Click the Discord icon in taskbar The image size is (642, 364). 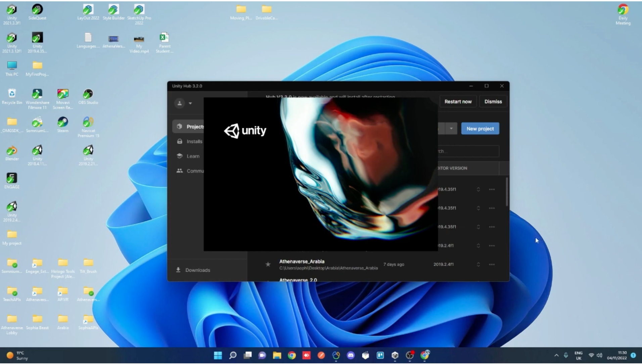click(x=351, y=355)
